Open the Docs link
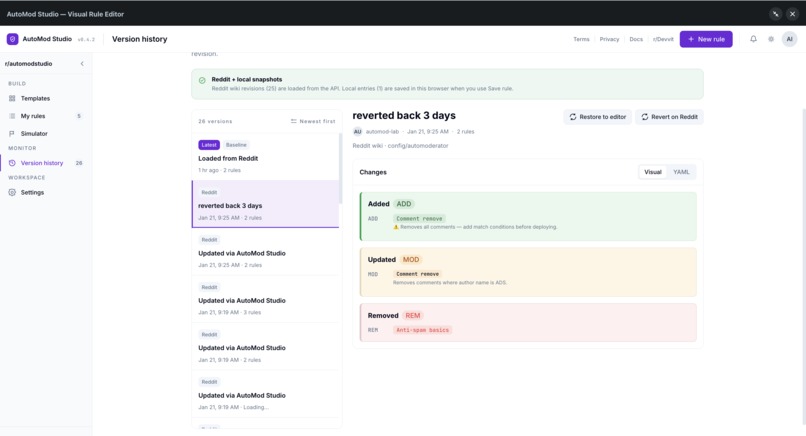Viewport: 806px width, 436px height. (636, 39)
